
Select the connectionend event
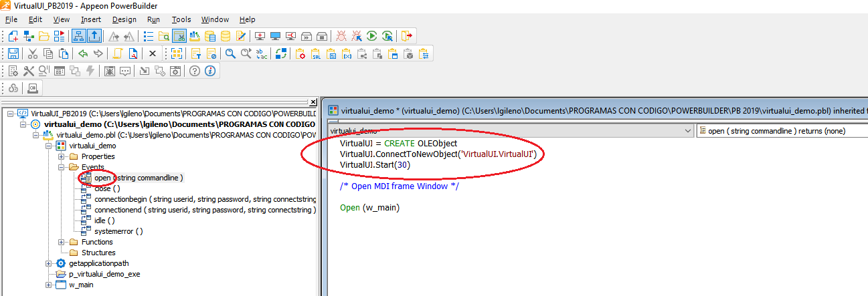(x=204, y=210)
